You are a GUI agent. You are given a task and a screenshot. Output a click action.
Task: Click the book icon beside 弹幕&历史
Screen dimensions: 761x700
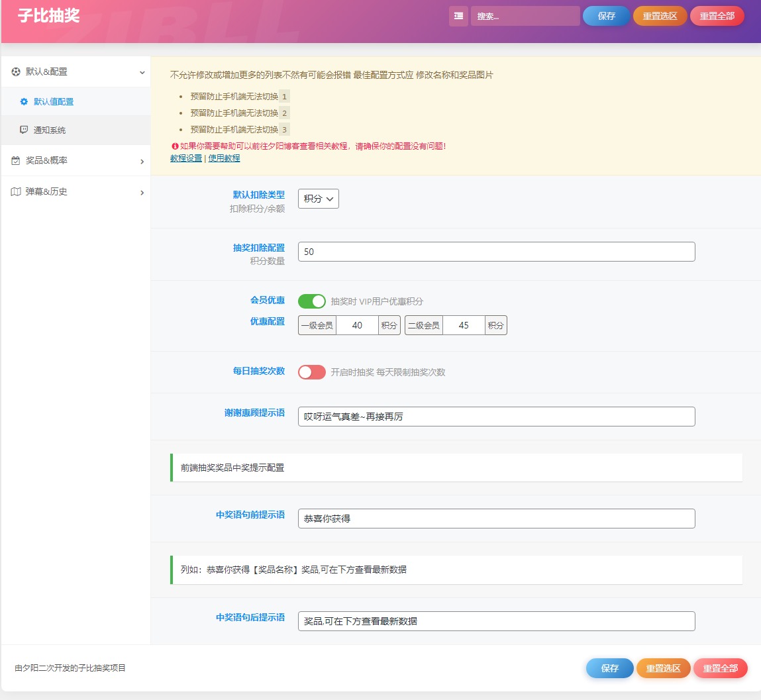[16, 192]
